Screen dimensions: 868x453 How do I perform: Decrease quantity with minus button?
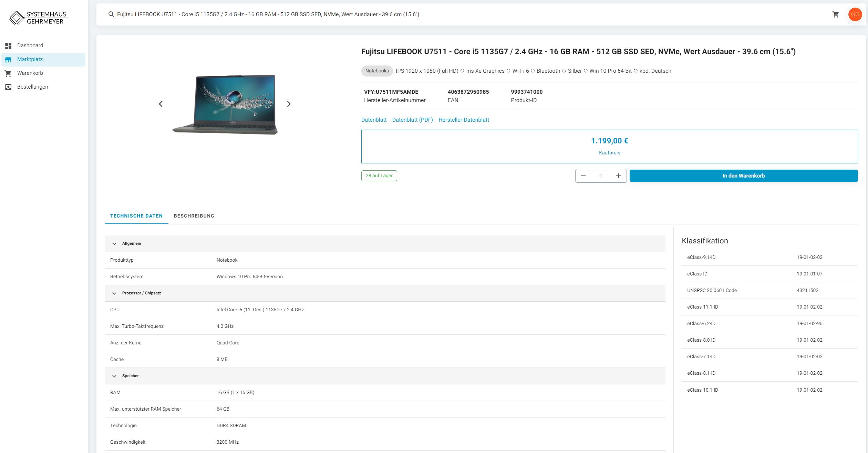click(x=583, y=176)
